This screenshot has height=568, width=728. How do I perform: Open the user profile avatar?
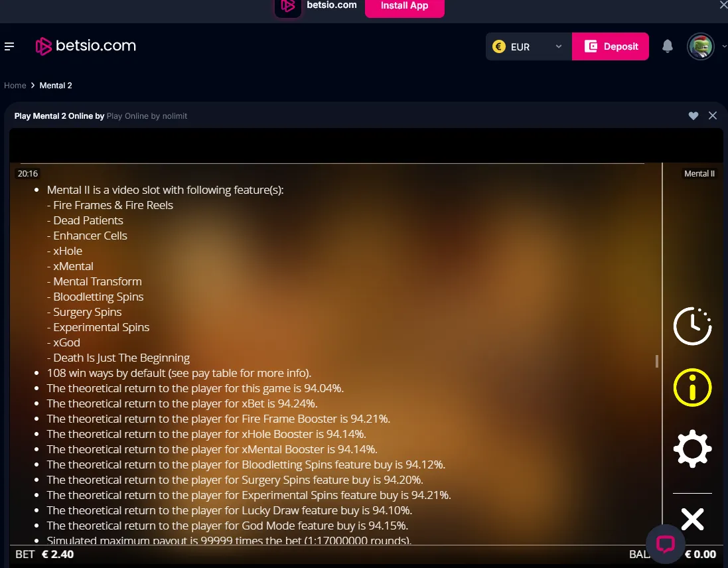pos(701,46)
